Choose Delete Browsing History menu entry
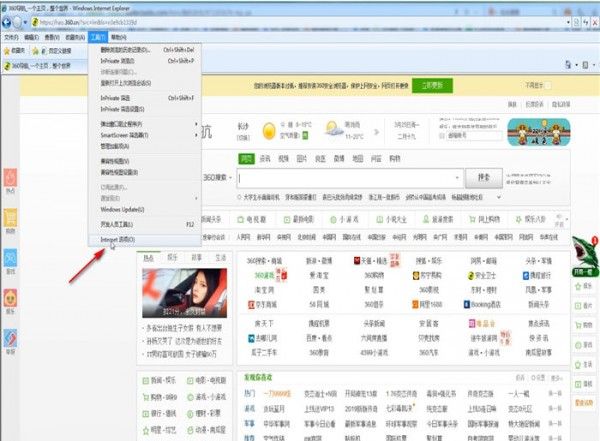 (x=145, y=50)
